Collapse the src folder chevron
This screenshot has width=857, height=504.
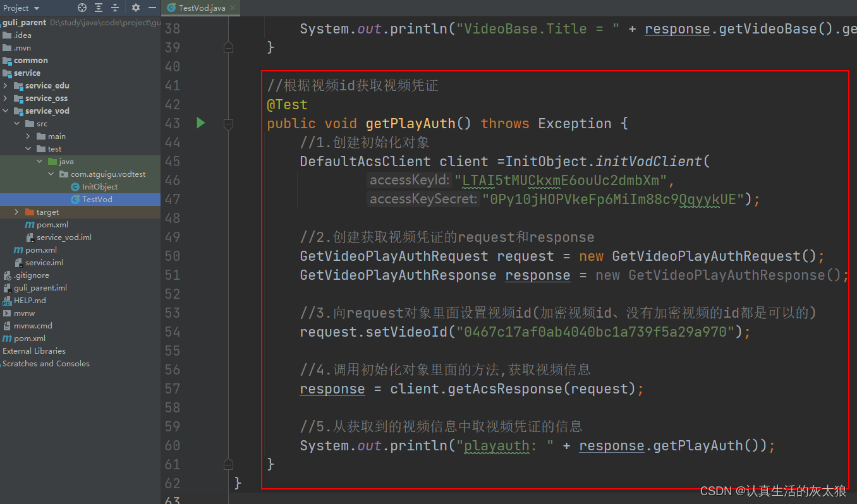pyautogui.click(x=17, y=124)
